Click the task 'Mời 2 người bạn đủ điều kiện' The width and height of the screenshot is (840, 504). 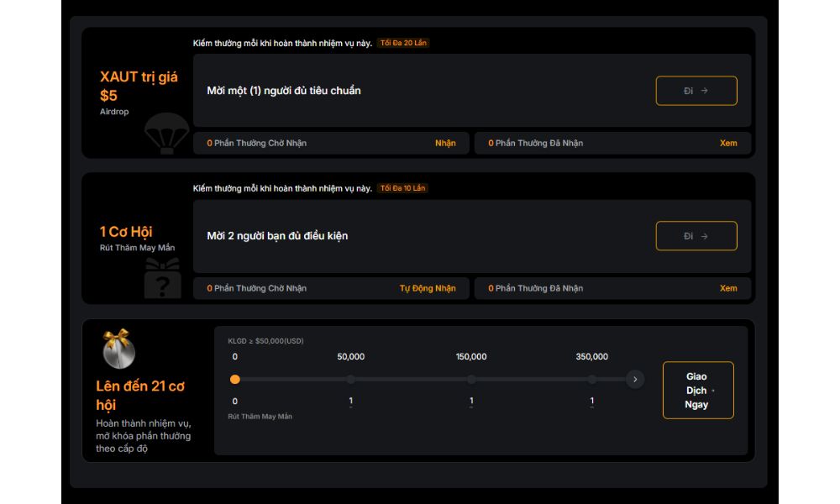[277, 236]
